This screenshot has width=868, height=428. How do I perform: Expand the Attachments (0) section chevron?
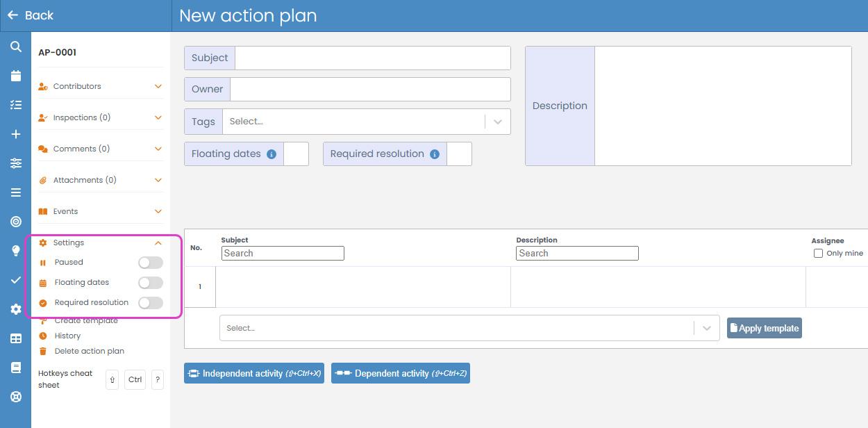pyautogui.click(x=158, y=180)
